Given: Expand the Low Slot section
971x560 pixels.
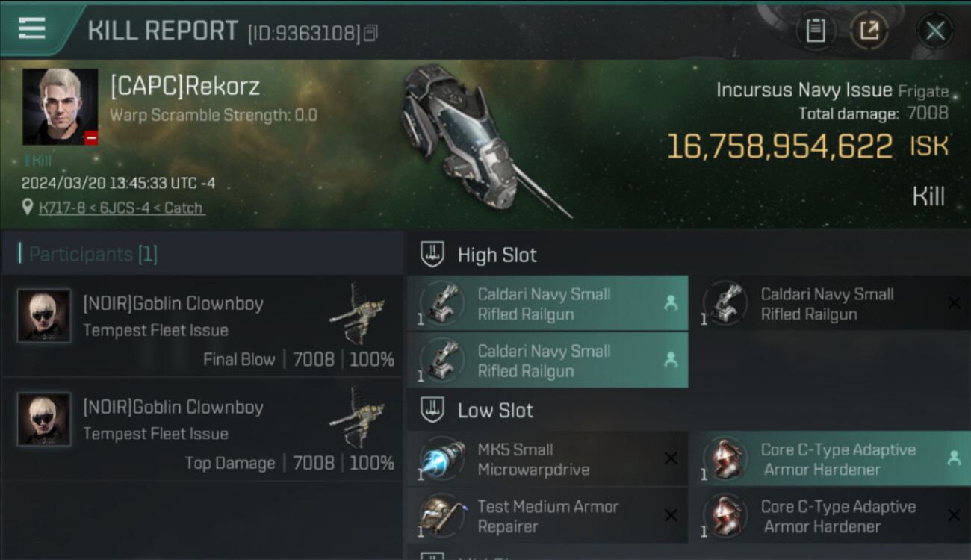Looking at the screenshot, I should coord(496,410).
